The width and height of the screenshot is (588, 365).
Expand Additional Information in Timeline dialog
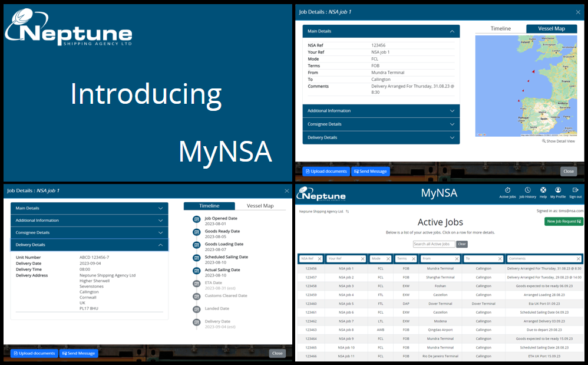point(89,221)
